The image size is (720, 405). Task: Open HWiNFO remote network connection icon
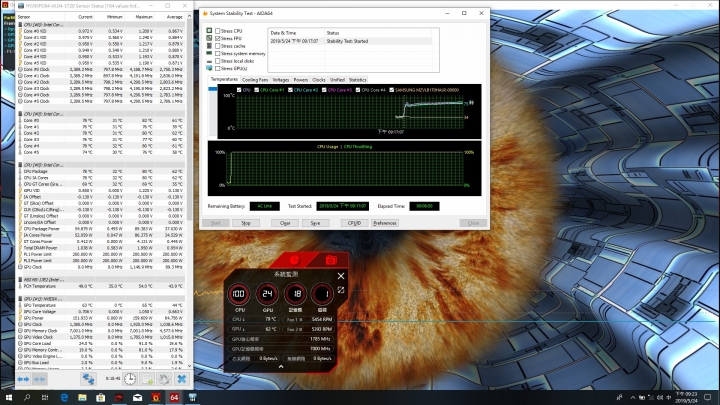88,379
